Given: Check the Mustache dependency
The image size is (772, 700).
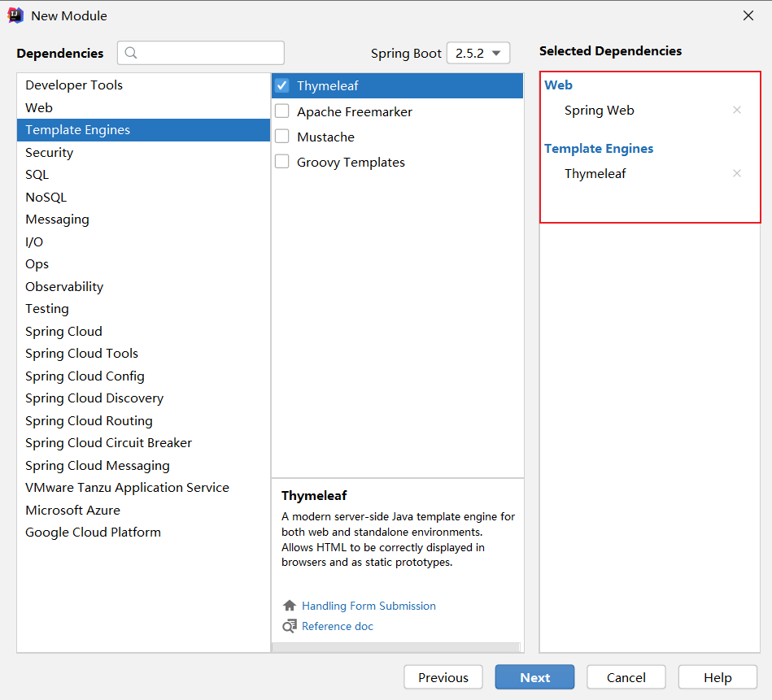Looking at the screenshot, I should pyautogui.click(x=282, y=137).
